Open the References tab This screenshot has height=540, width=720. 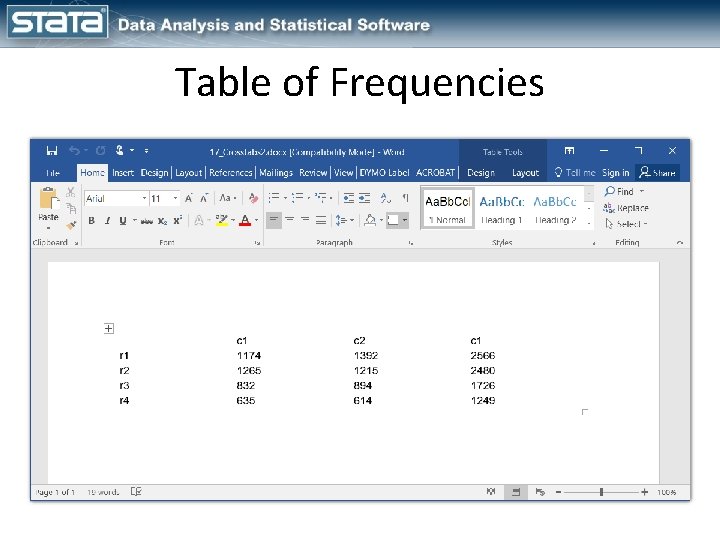coord(231,173)
